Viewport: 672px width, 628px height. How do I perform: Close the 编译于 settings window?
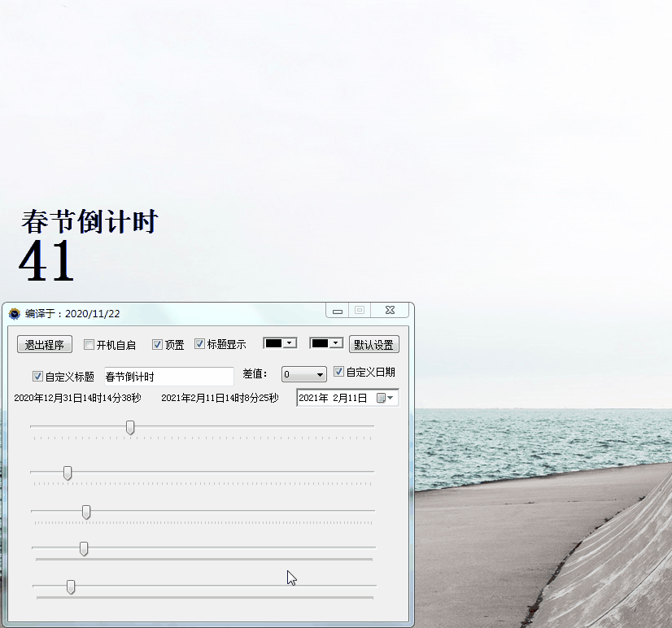390,311
